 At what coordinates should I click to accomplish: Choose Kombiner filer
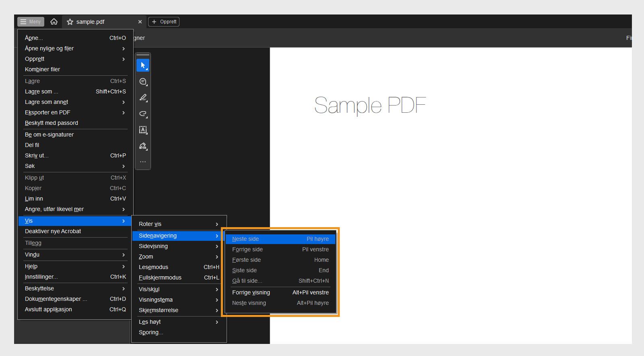coord(75,69)
